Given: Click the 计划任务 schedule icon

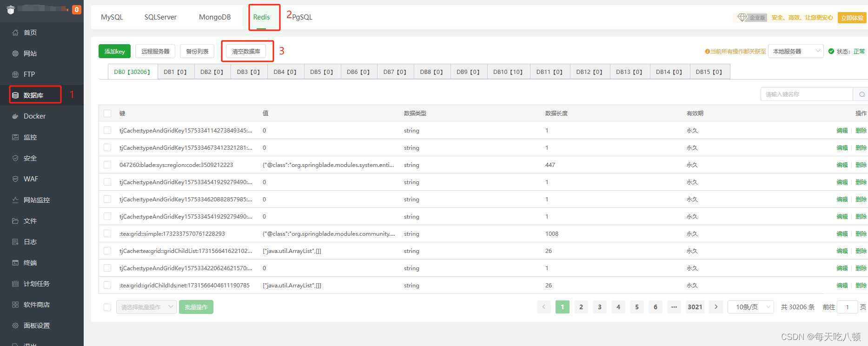Looking at the screenshot, I should (x=15, y=284).
